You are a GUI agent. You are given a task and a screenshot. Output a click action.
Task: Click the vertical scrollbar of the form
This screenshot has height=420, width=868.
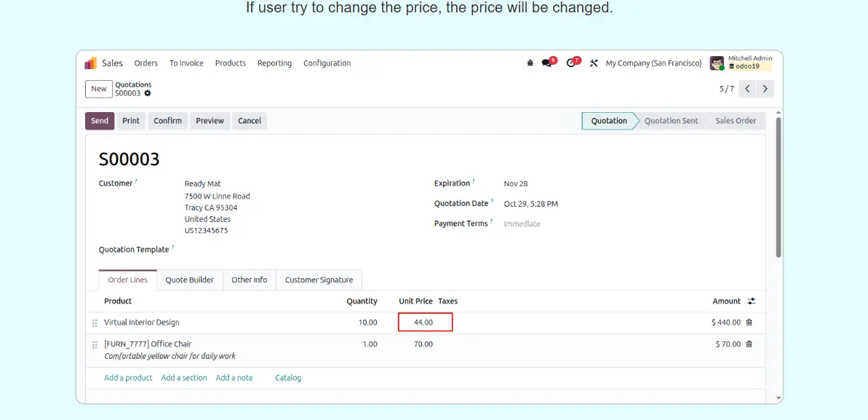click(779, 189)
